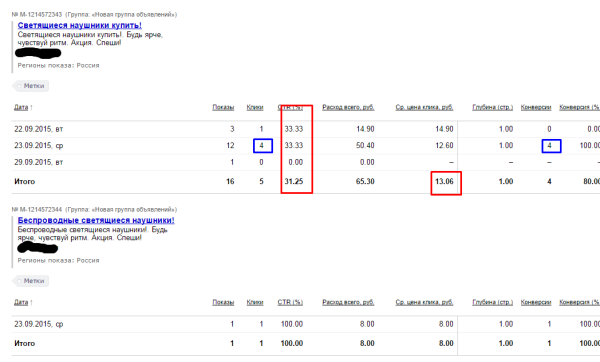Click the total impressions value '16'
This screenshot has height=362, width=600.
(230, 181)
